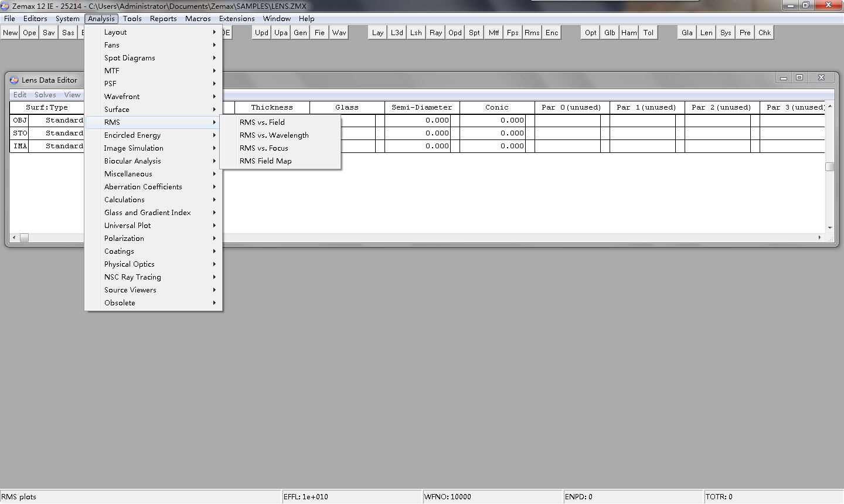The height and width of the screenshot is (504, 844).
Task: Open the Fie (Fields) toolbar button
Action: coord(319,33)
